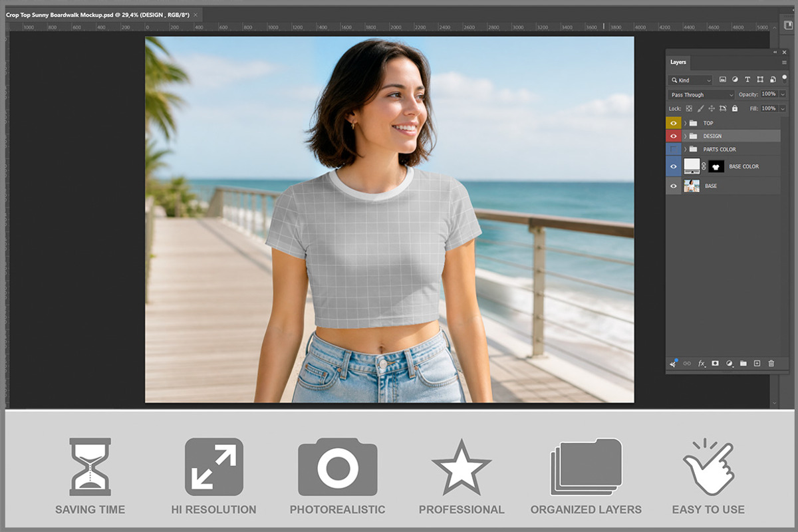Viewport: 798px width, 532px height.
Task: Lock artboard nesting icon
Action: [x=723, y=108]
